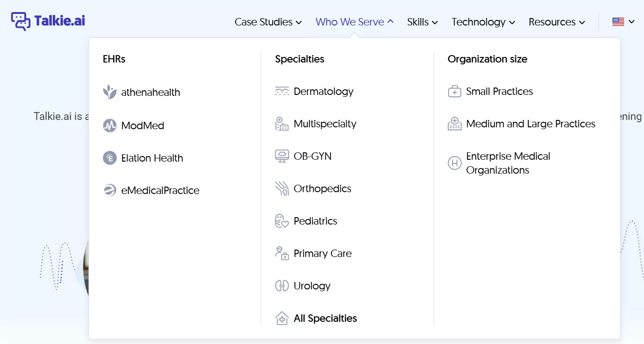Click the eMedicalPractice logo icon
Viewport: 644px width, 344px height.
click(110, 190)
